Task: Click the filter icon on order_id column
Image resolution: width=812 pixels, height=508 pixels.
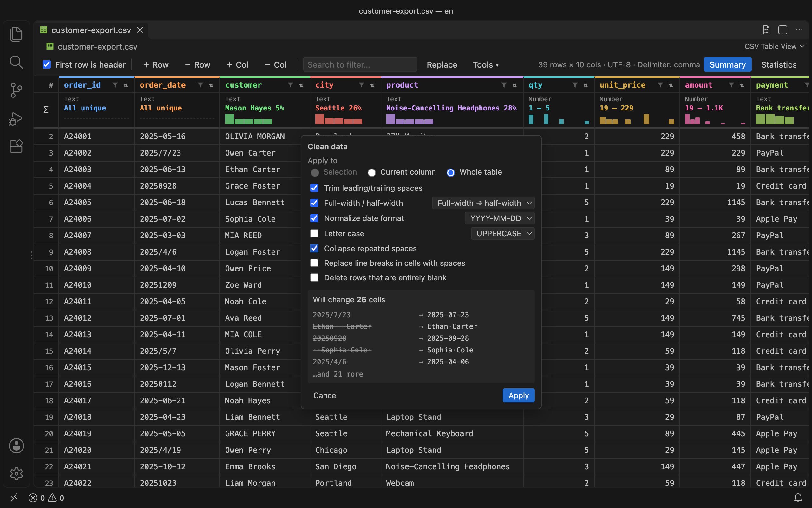Action: coord(115,85)
